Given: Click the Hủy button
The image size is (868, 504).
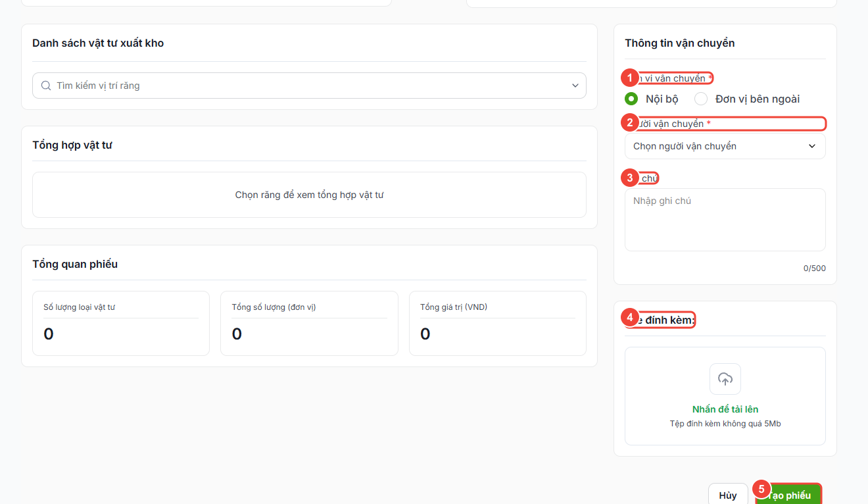Looking at the screenshot, I should 728,495.
